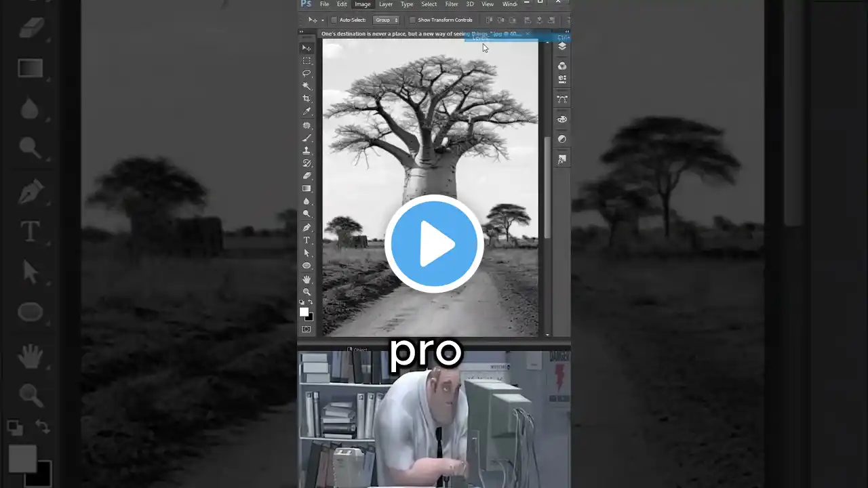868x488 pixels.
Task: Select the History Brush tool
Action: coord(307,163)
